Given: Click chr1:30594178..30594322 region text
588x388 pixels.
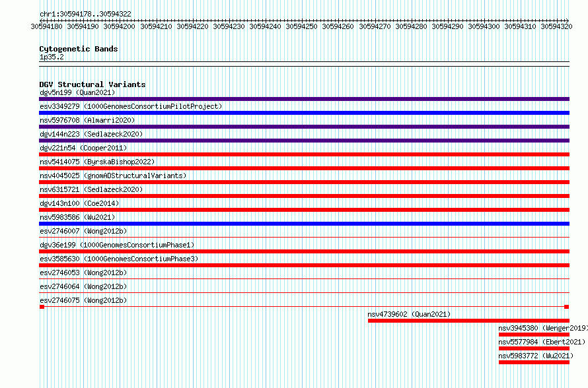Looking at the screenshot, I should (x=85, y=14).
